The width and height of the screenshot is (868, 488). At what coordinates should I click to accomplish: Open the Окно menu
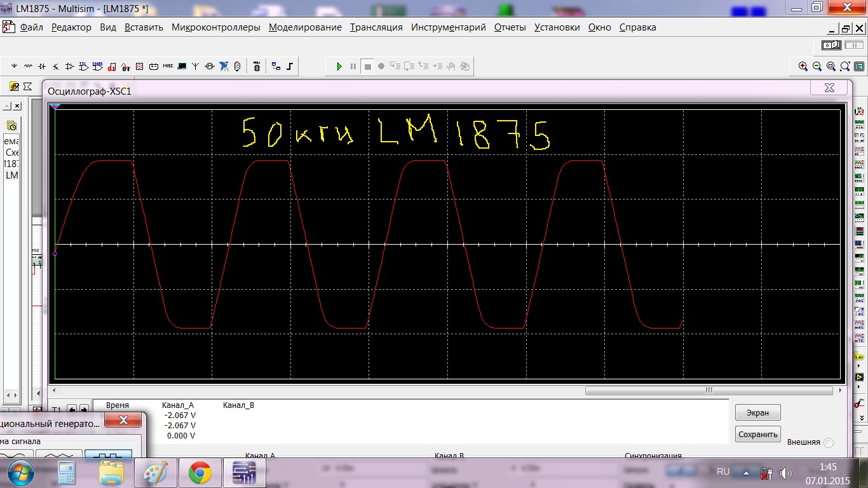600,27
